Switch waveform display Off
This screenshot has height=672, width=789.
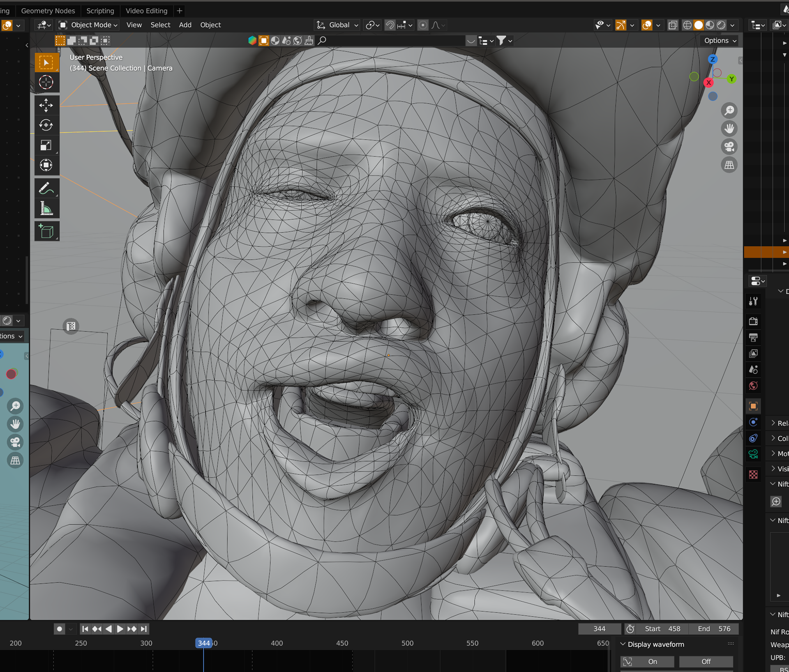[706, 661]
